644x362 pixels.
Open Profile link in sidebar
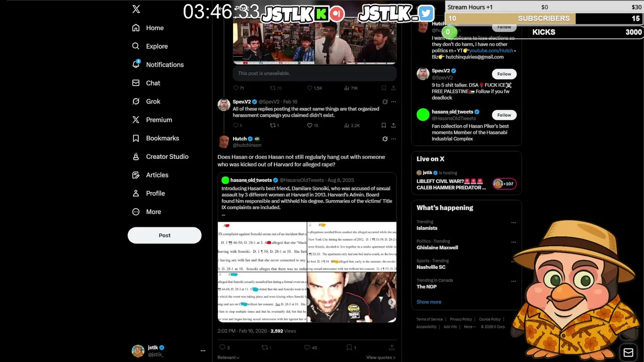click(x=155, y=193)
